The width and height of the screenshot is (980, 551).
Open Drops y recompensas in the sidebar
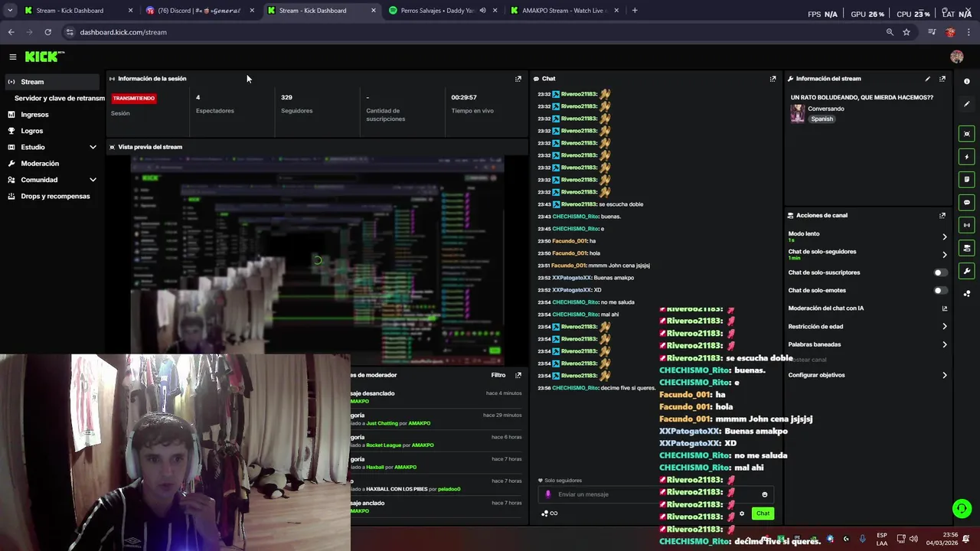pyautogui.click(x=53, y=197)
